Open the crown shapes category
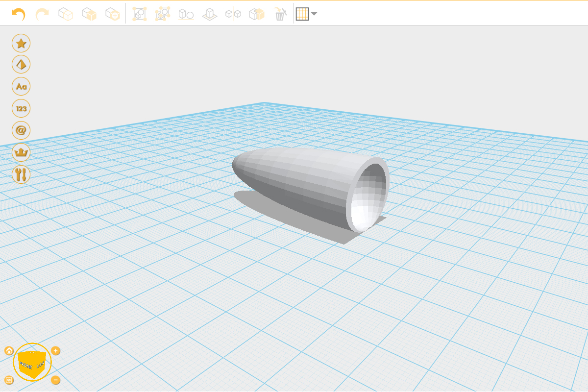588x392 pixels. [x=21, y=152]
